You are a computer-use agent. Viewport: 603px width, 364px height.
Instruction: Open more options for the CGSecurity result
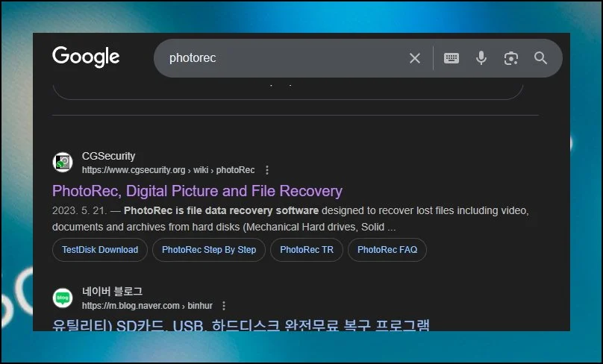coord(267,170)
